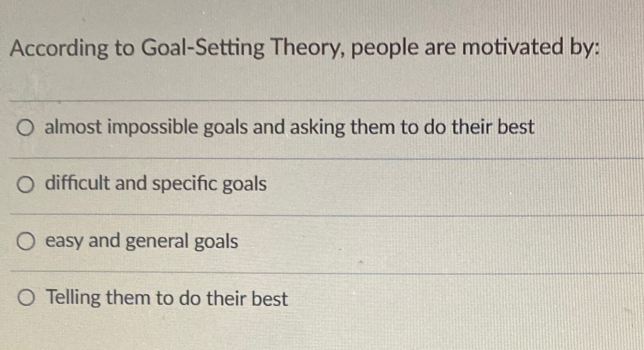This screenshot has height=350, width=644.
Task: Click the third answer row area
Action: [292, 241]
